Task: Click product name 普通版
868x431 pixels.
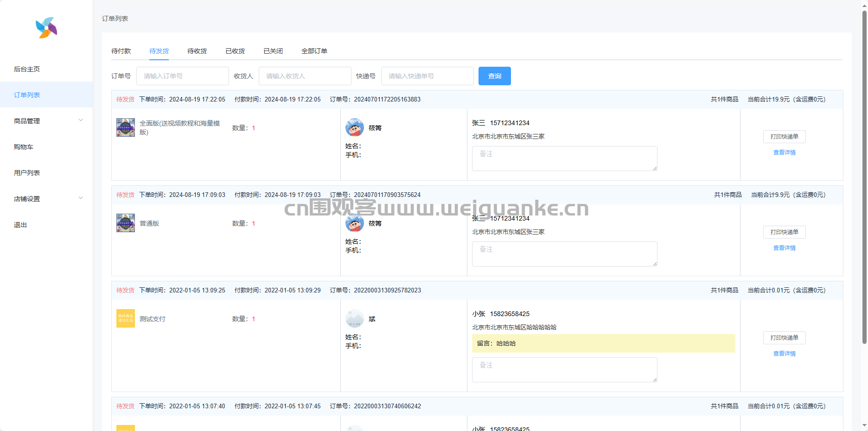Action: pyautogui.click(x=149, y=223)
